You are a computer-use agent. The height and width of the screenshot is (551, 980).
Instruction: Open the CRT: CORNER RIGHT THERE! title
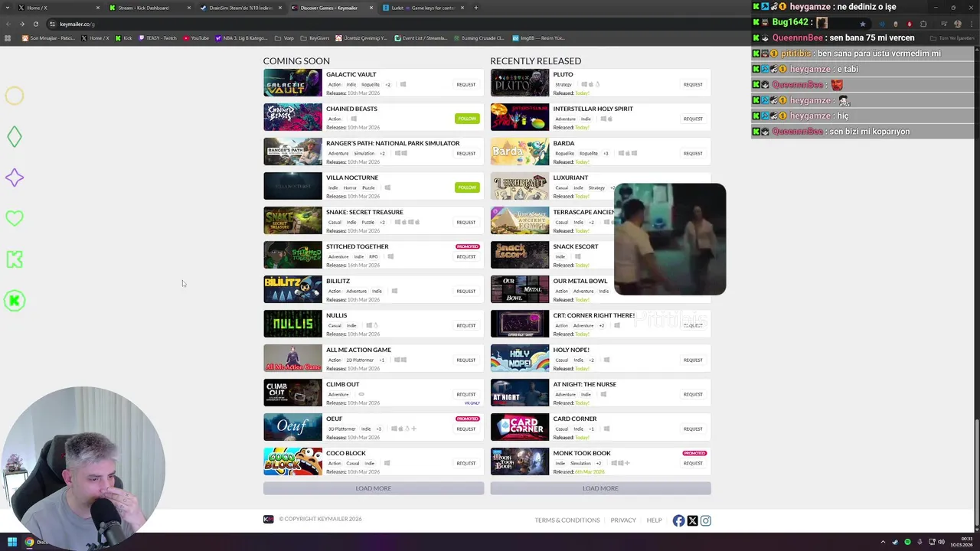(594, 315)
